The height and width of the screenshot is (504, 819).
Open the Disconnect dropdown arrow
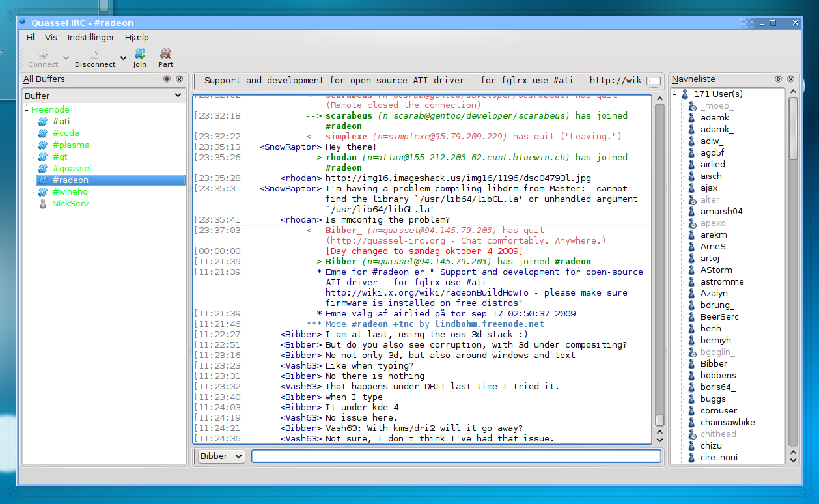123,58
